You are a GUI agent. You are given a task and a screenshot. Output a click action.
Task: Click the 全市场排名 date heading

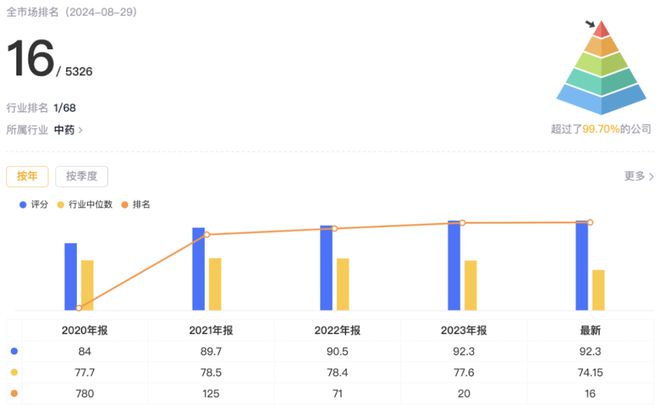[72, 12]
